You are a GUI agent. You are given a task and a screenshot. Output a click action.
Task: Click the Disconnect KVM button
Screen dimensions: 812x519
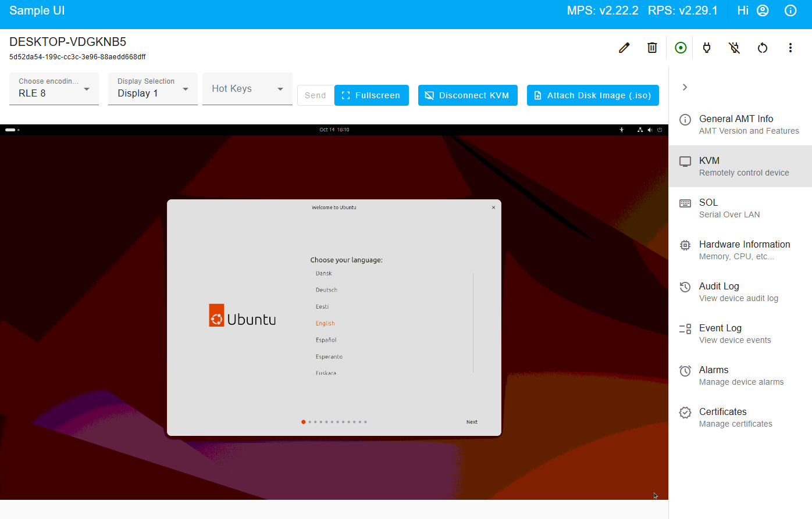point(468,95)
